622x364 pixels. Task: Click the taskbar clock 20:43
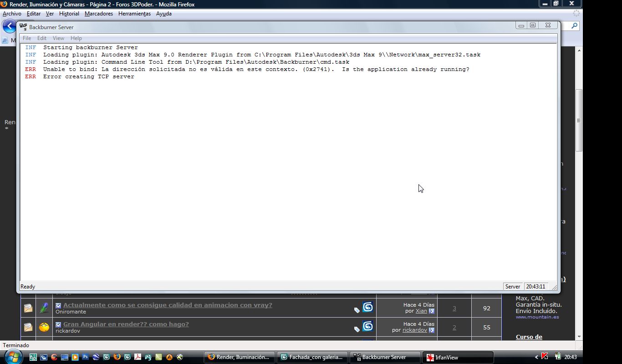click(x=571, y=357)
